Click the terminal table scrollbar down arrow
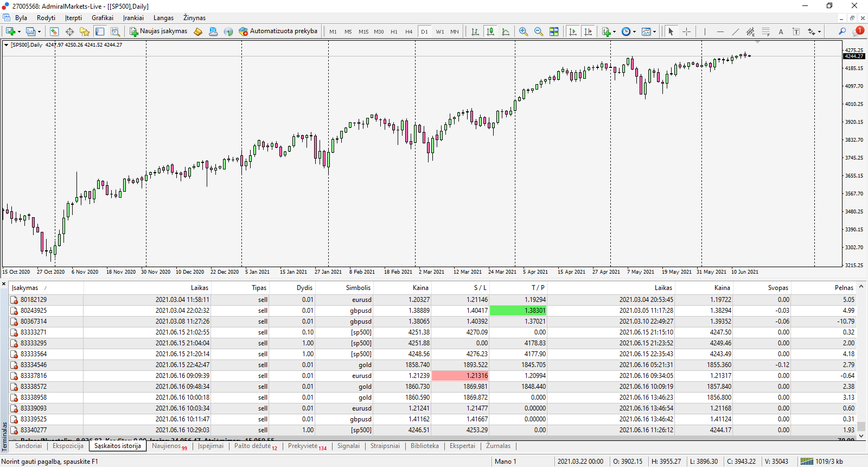868x467 pixels. pos(861,436)
